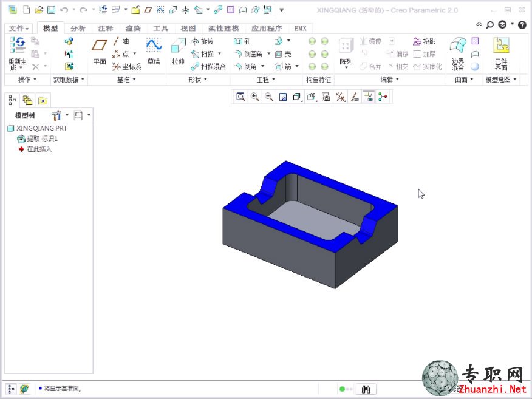This screenshot has height=399, width=532.
Task: Expand the 获取数据 group dropdown
Action: point(69,80)
